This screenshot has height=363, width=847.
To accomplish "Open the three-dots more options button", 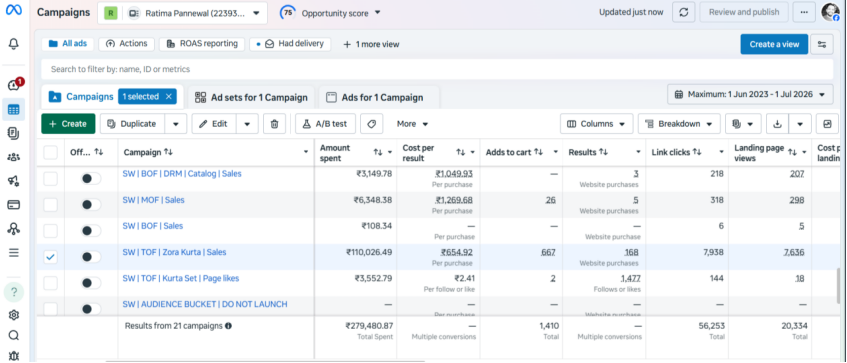I will click(804, 12).
